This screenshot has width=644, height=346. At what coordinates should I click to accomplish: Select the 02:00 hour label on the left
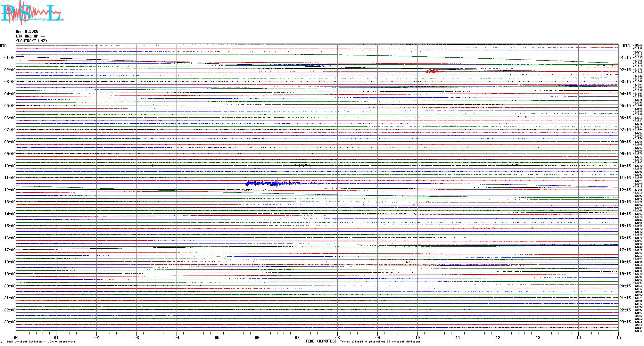tap(10, 70)
